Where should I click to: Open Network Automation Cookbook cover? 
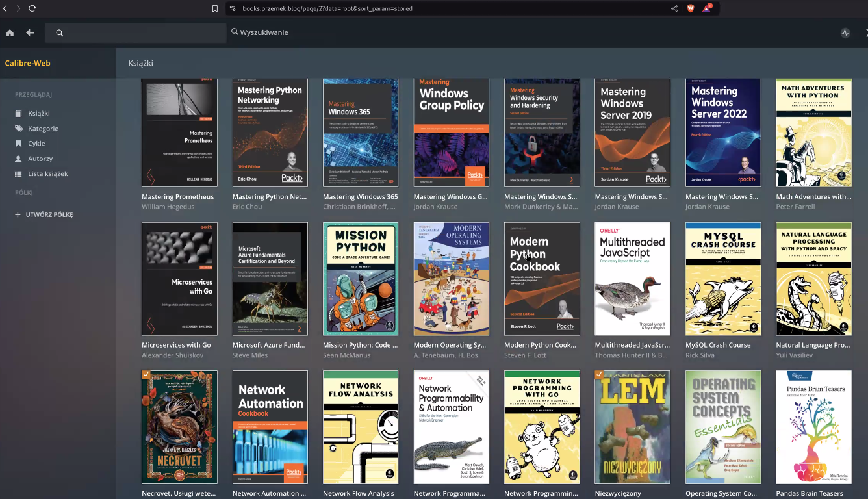click(270, 427)
